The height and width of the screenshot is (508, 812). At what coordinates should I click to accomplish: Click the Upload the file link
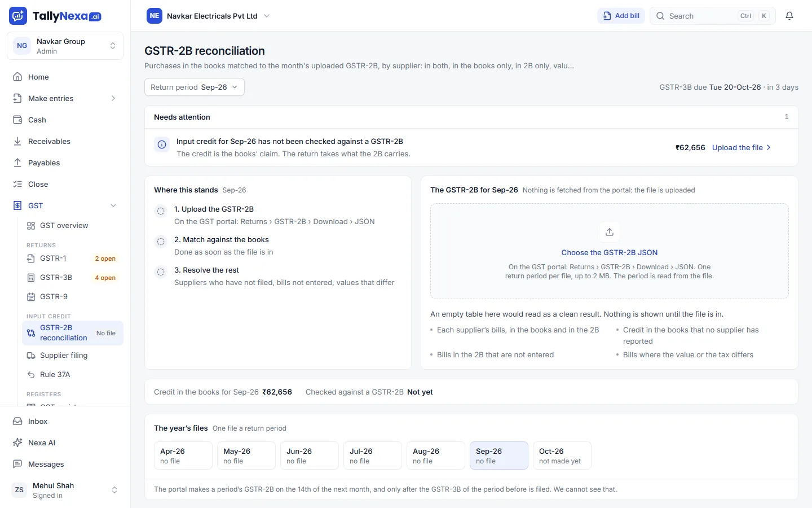click(x=742, y=147)
